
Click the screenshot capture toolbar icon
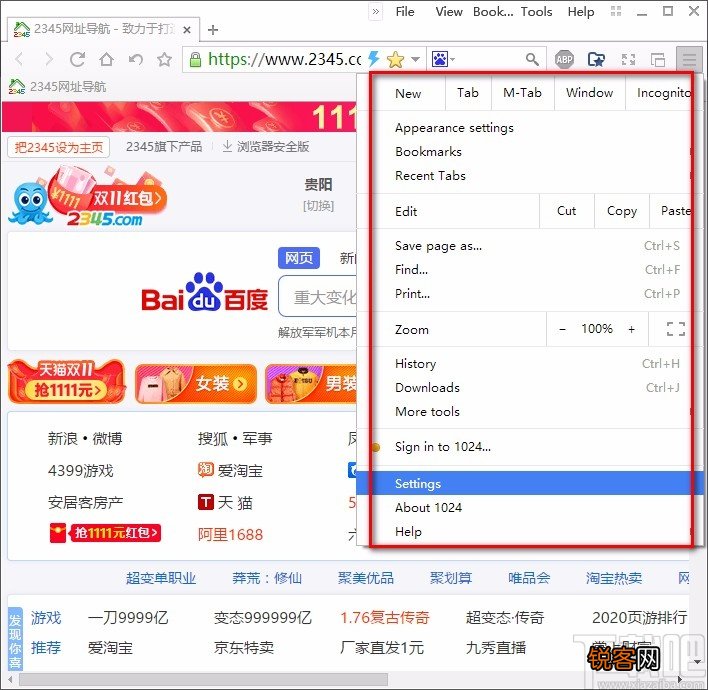click(628, 59)
